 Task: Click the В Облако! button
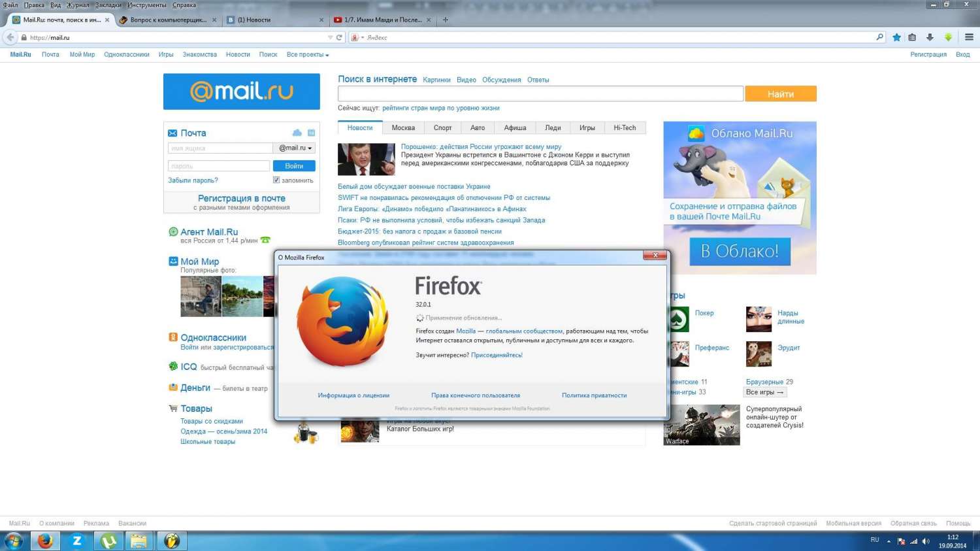click(740, 252)
